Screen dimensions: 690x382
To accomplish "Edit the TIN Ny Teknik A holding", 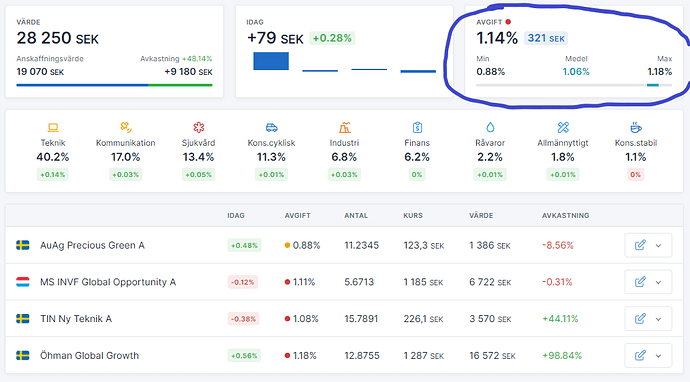I will pyautogui.click(x=640, y=319).
